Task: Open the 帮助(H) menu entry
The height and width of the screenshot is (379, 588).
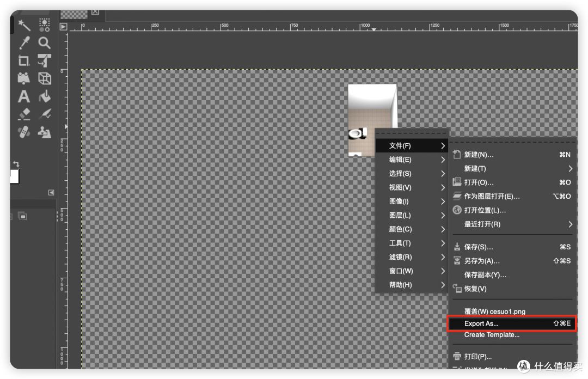Action: coord(412,285)
